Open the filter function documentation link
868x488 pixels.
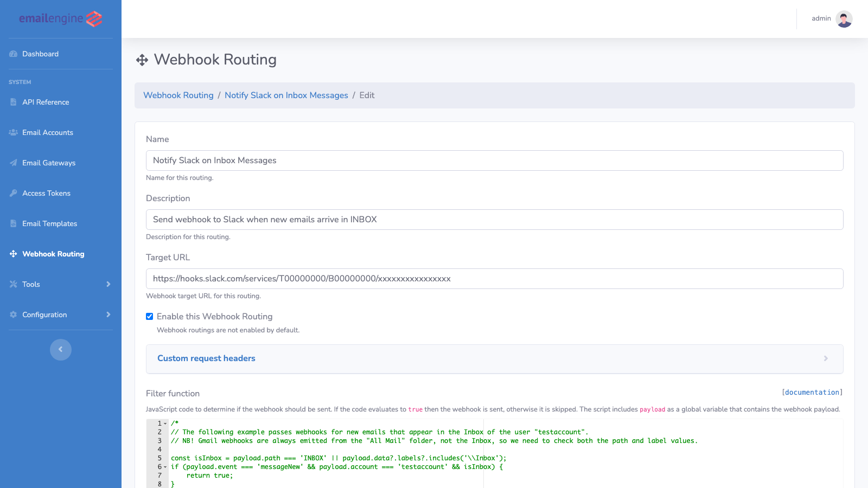[812, 392]
